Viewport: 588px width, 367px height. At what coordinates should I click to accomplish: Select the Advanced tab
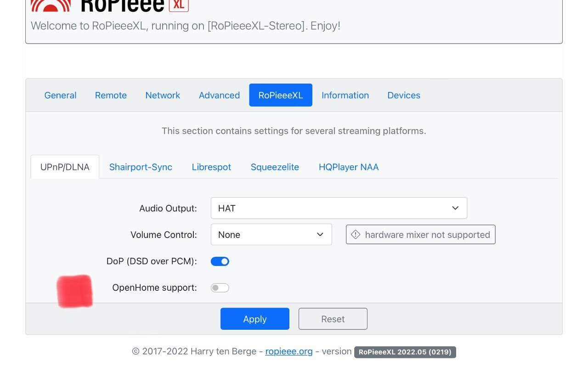pyautogui.click(x=219, y=95)
